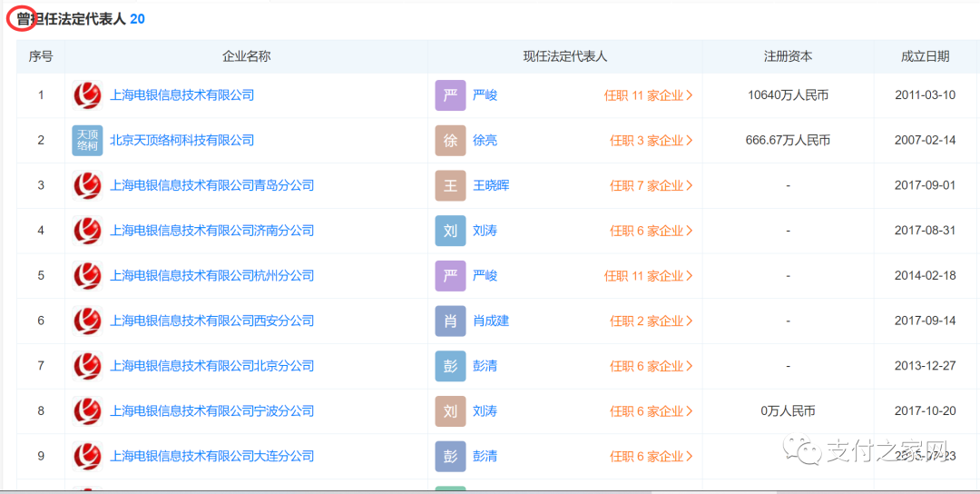Open 上海电银信息技术有限公司北京分公司 link
The image size is (980, 494).
coord(211,366)
